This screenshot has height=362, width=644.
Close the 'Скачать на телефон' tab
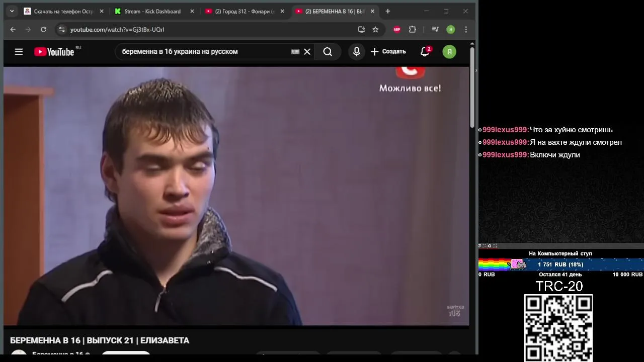[101, 11]
